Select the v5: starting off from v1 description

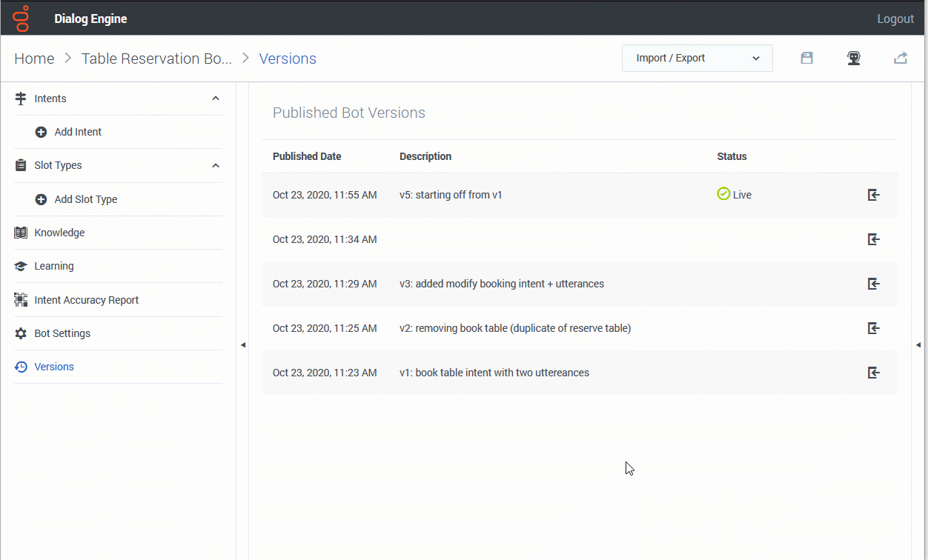tap(451, 195)
